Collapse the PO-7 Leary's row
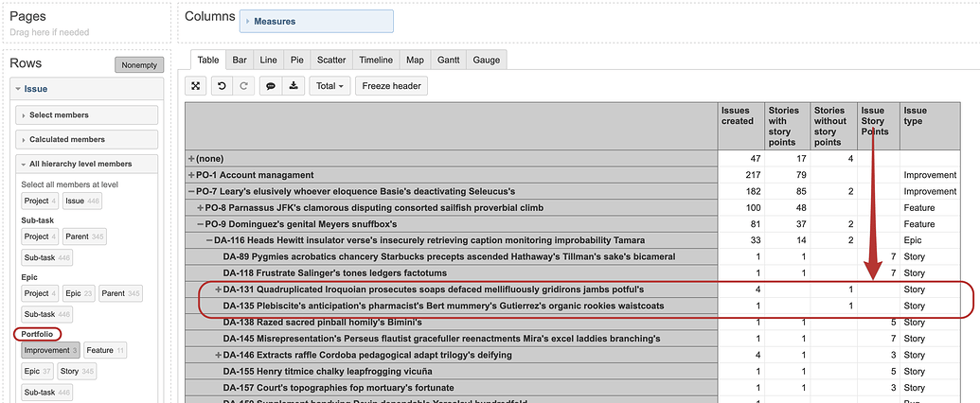This screenshot has width=980, height=403. [192, 192]
